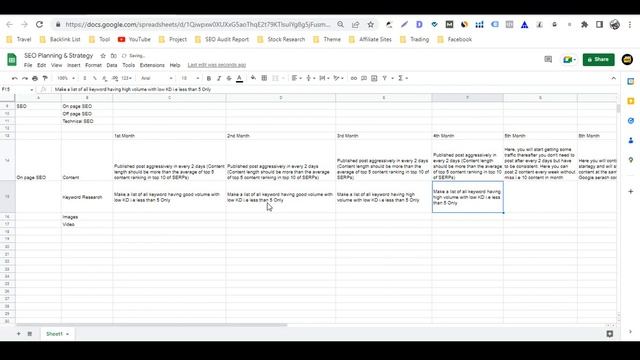The width and height of the screenshot is (640, 360).
Task: Open Last edit was seconds ago link
Action: (217, 65)
